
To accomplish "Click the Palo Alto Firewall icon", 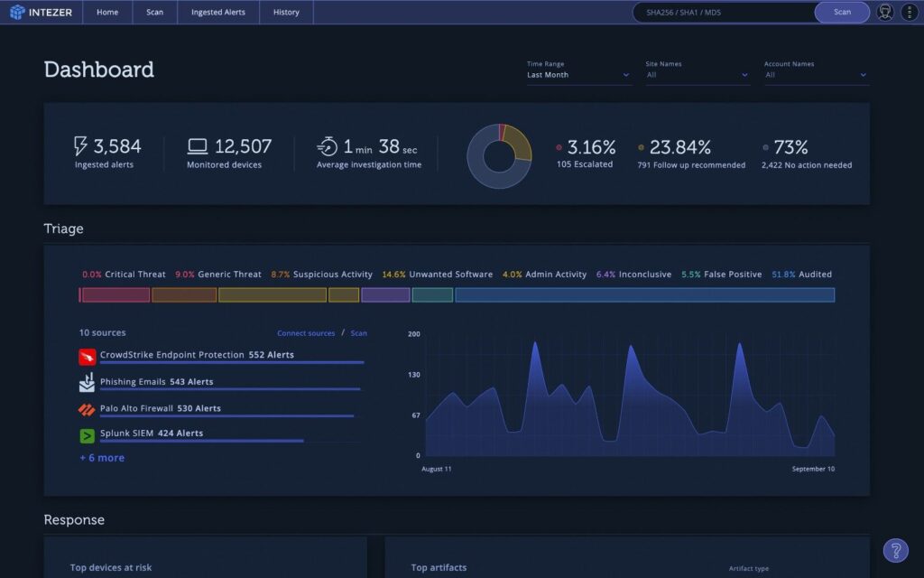I will [x=87, y=409].
